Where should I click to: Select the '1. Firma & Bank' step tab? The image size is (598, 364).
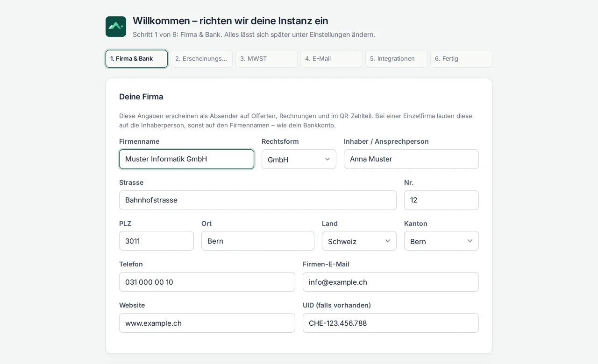136,59
